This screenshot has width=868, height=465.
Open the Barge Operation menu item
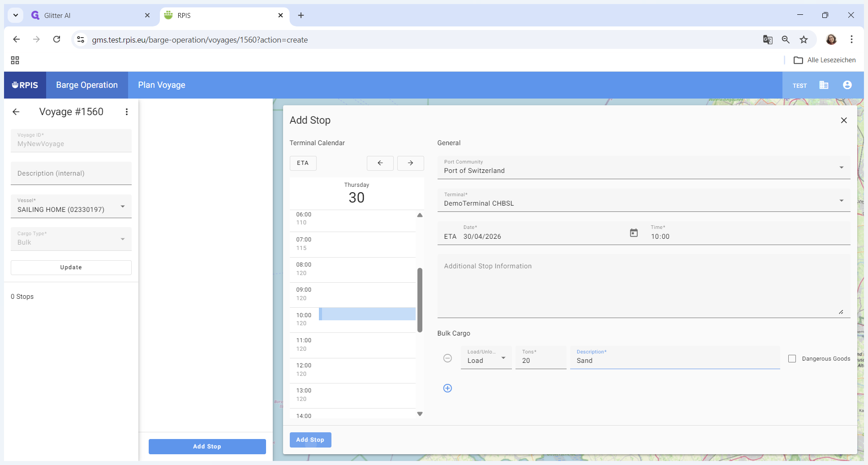point(87,85)
